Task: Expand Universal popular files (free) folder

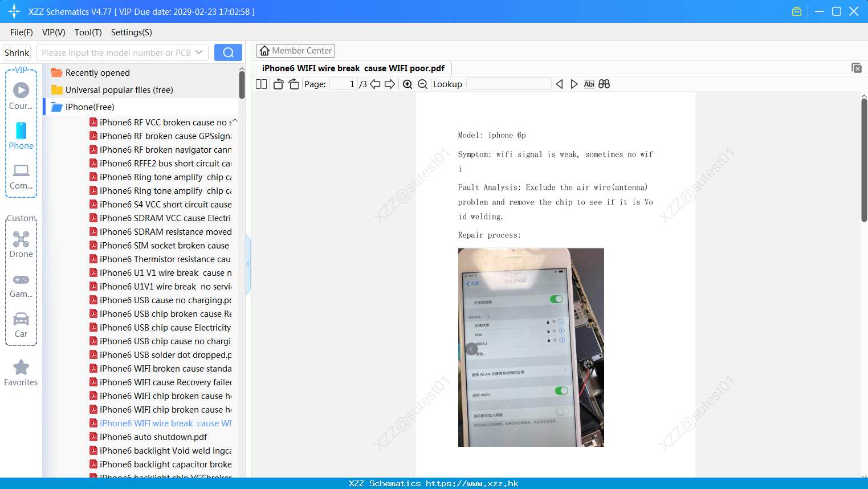Action: (x=112, y=90)
